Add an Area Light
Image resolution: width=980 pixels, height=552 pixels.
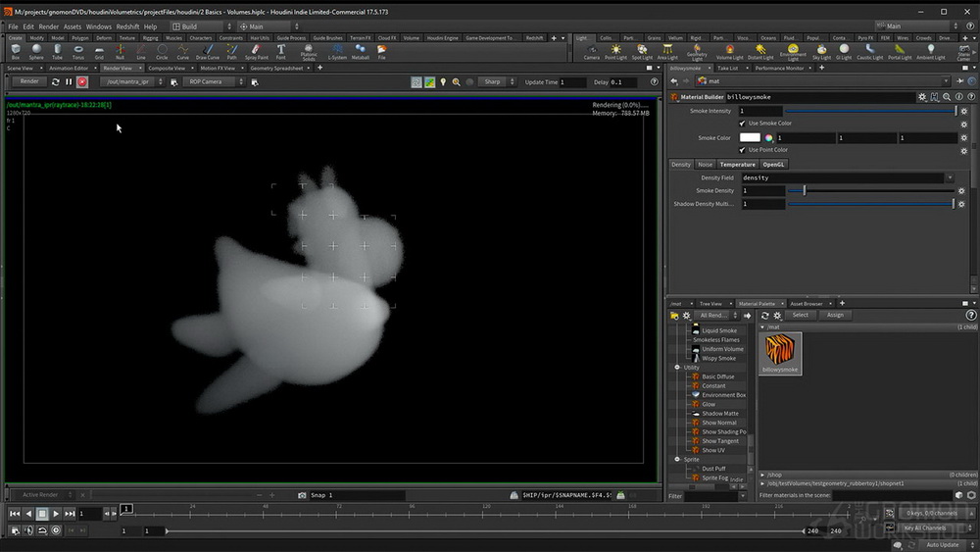coord(667,52)
